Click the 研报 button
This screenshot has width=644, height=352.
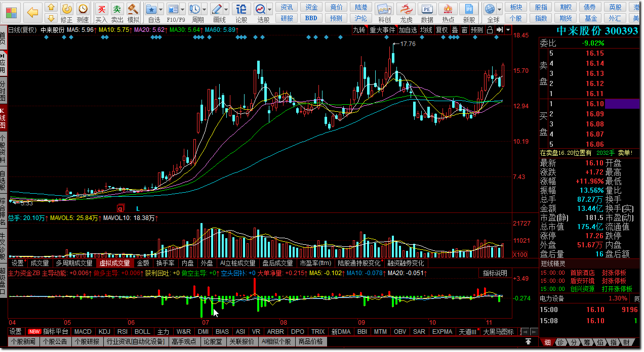(x=287, y=18)
